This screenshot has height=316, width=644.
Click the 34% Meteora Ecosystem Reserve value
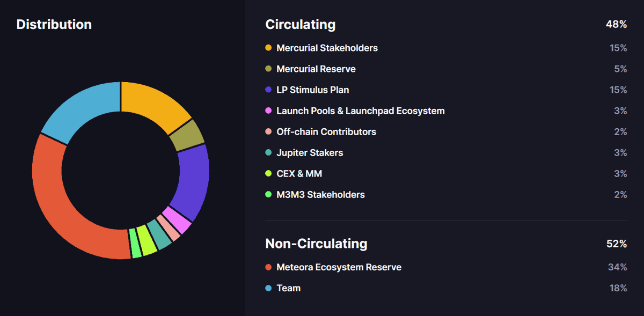point(618,267)
